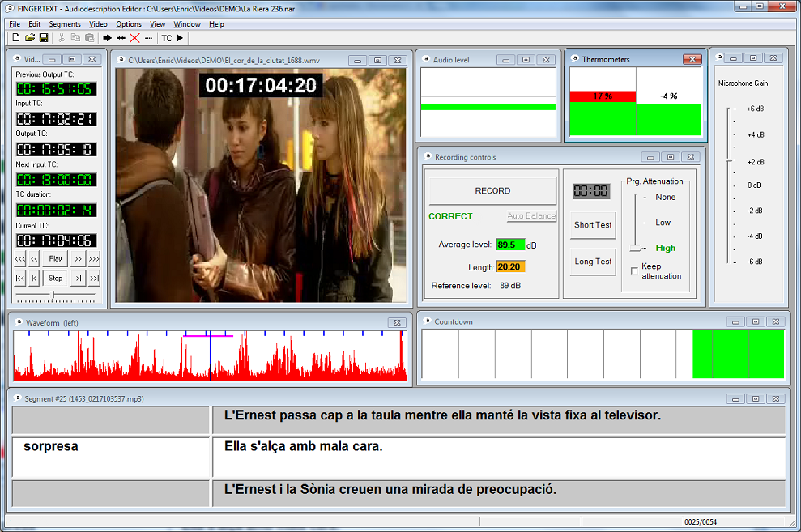Screen dimensions: 801x532
Task: Open the Help menu
Action: pos(216,24)
